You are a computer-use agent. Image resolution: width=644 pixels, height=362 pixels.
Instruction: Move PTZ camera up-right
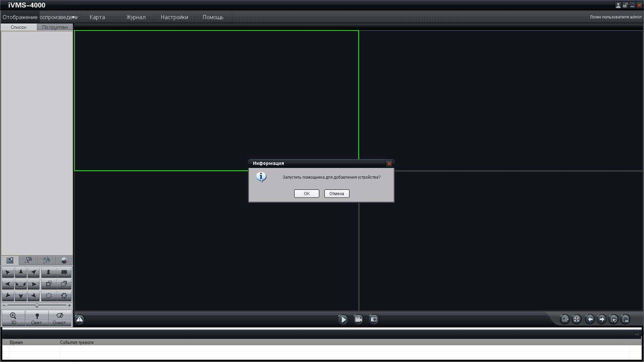click(34, 273)
